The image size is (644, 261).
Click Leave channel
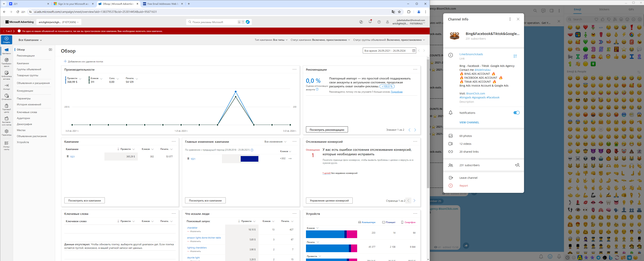click(x=468, y=178)
